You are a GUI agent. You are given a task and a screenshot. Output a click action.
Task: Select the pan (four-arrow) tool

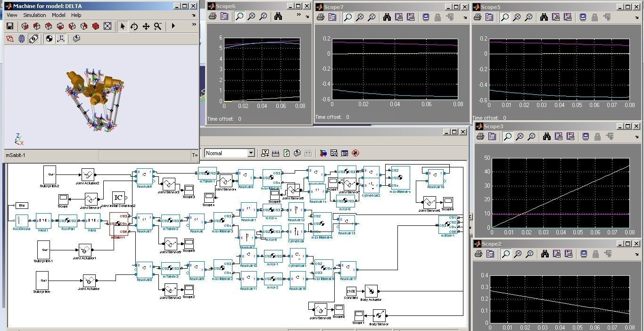[x=146, y=26]
